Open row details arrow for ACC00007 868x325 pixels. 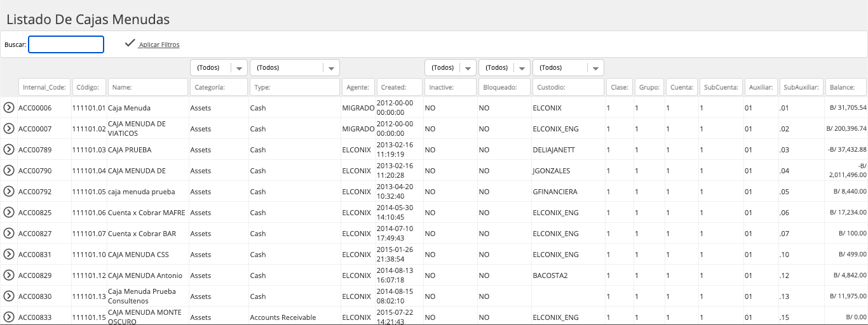(9, 129)
